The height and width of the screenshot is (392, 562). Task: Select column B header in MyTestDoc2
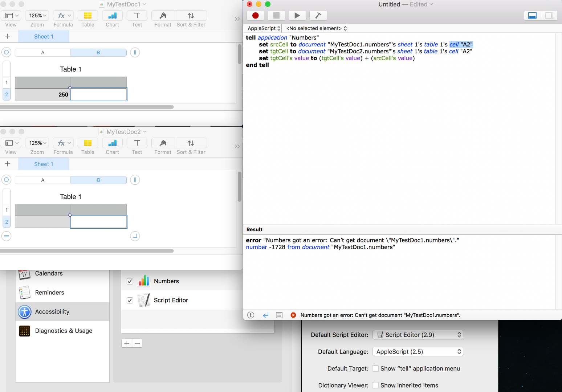coord(98,180)
